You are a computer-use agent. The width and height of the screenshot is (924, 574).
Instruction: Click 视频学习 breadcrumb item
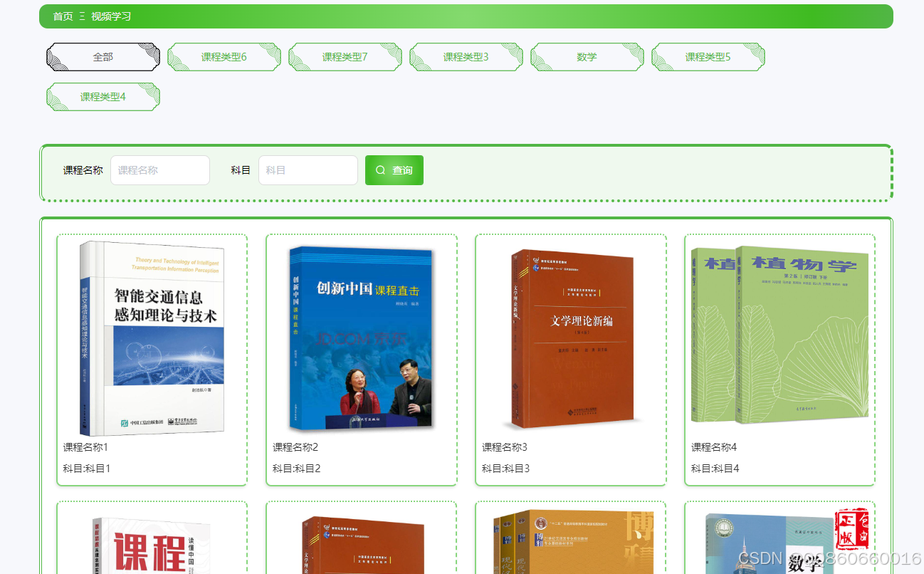pyautogui.click(x=111, y=16)
